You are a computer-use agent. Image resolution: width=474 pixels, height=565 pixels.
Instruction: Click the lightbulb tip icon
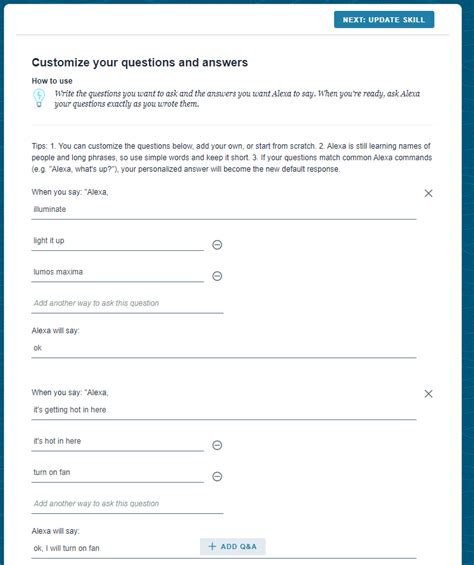point(39,98)
